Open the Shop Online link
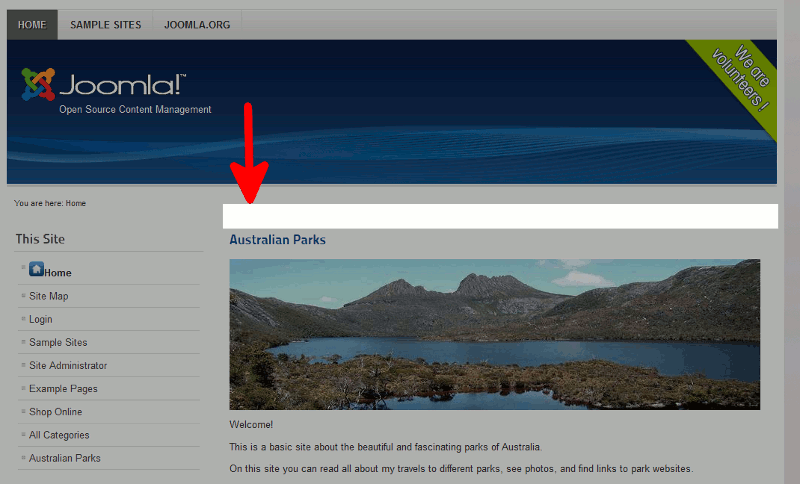800x484 pixels. 56,412
